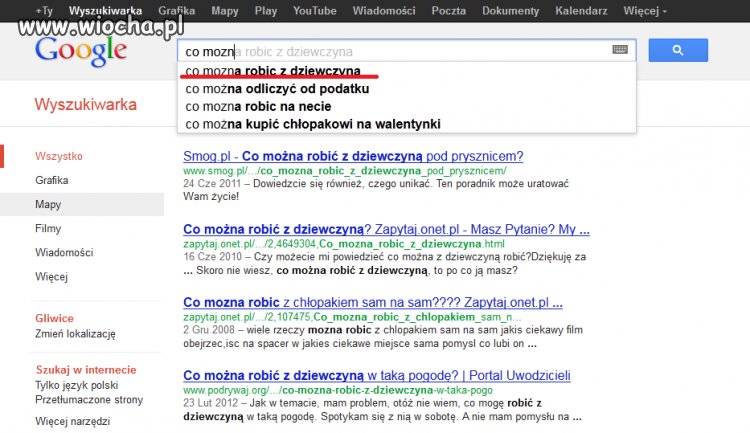Open Play in the top bar

(265, 11)
